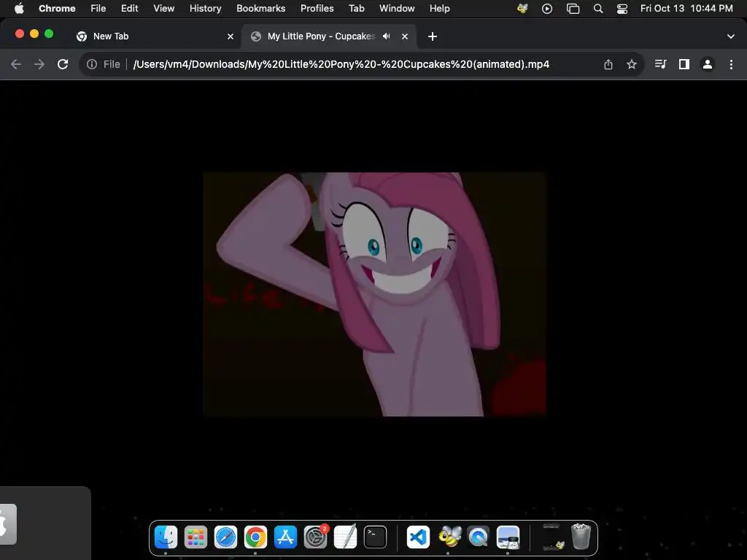Open the Profiles menu
Viewport: 747px width, 560px height.
pyautogui.click(x=317, y=8)
